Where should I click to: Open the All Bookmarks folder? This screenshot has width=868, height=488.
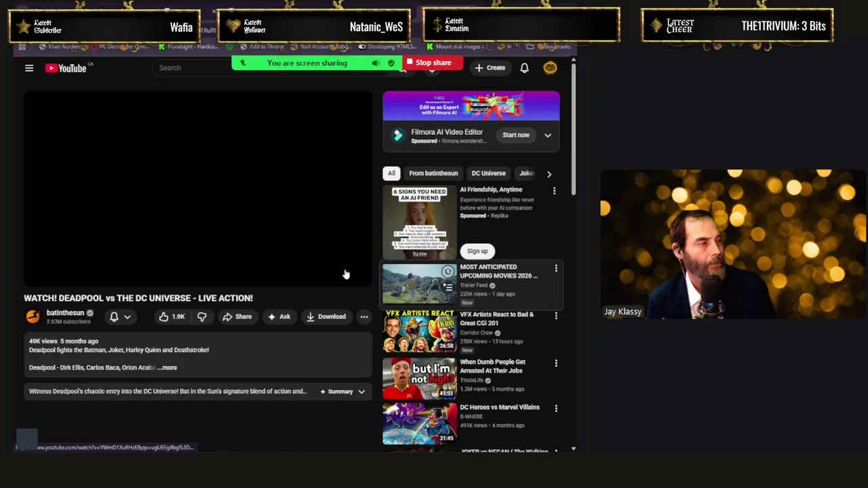[549, 47]
